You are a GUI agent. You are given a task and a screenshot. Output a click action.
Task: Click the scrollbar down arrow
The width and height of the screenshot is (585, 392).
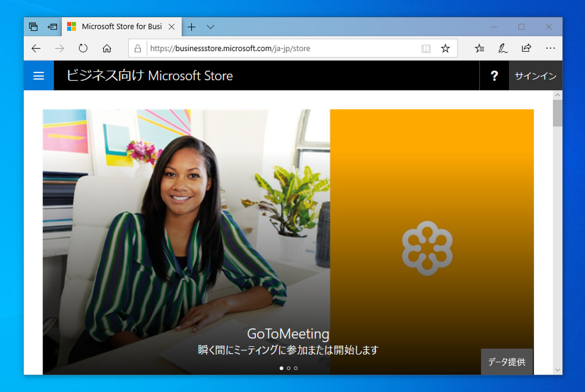tap(558, 370)
